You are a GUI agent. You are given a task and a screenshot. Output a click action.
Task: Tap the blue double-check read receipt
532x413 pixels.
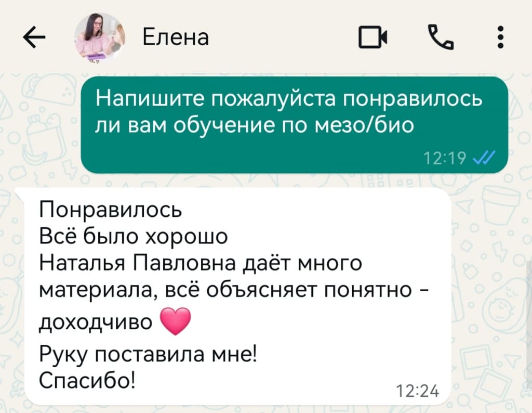[x=484, y=158]
